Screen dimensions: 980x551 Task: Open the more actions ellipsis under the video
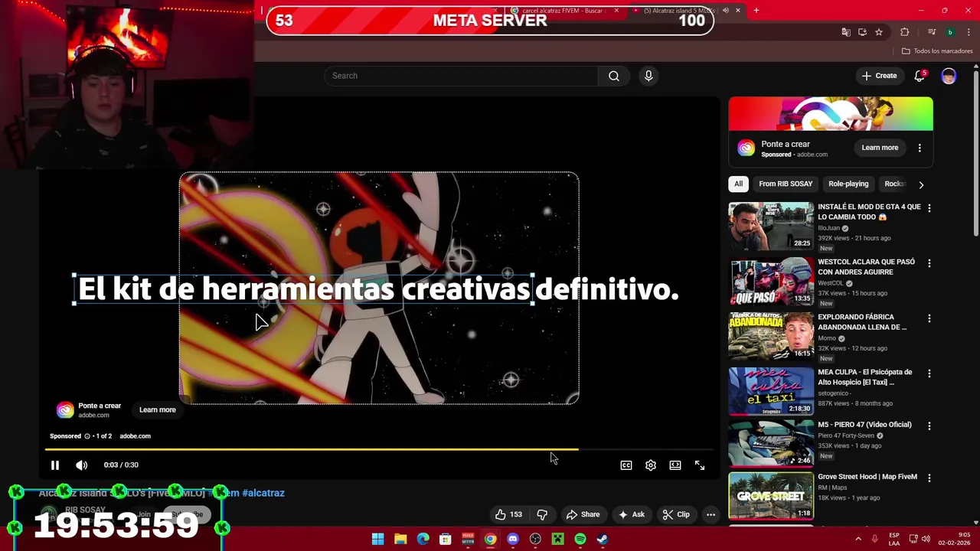pyautogui.click(x=710, y=514)
